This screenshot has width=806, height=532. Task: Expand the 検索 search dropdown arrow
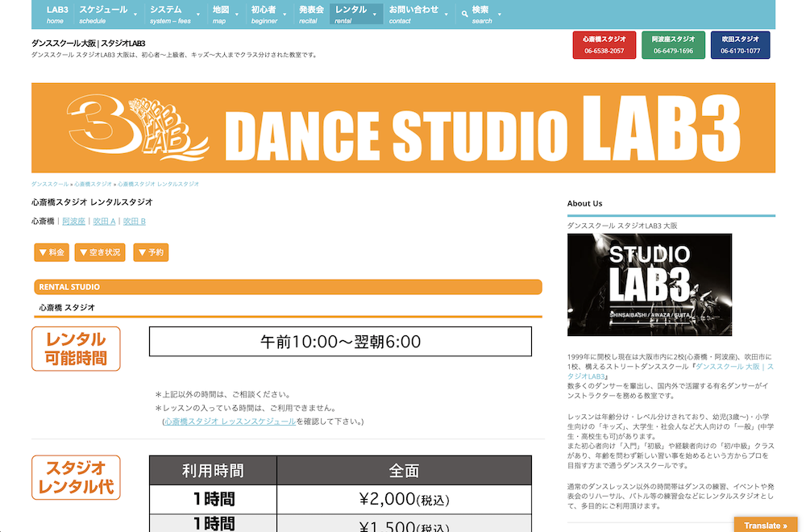pos(499,14)
